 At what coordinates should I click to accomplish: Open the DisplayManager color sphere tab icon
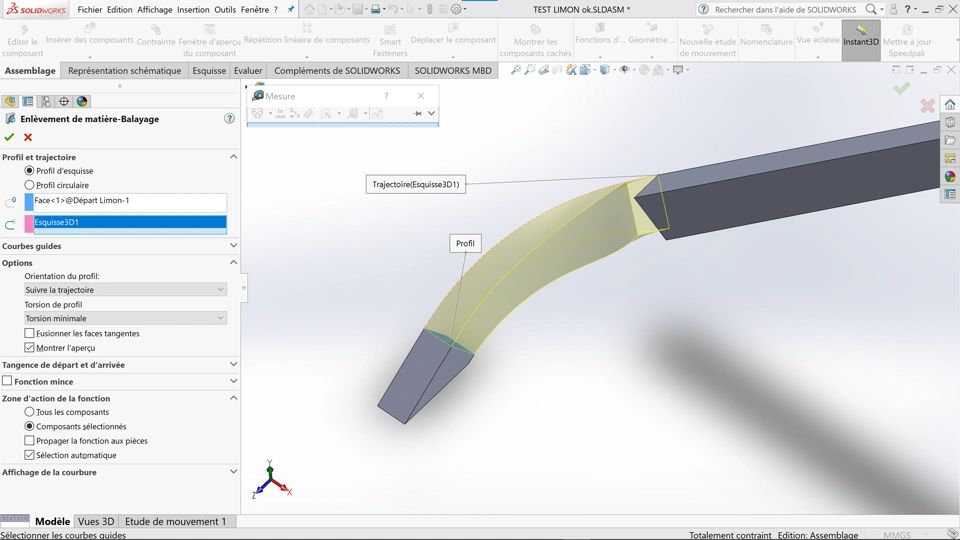click(82, 101)
